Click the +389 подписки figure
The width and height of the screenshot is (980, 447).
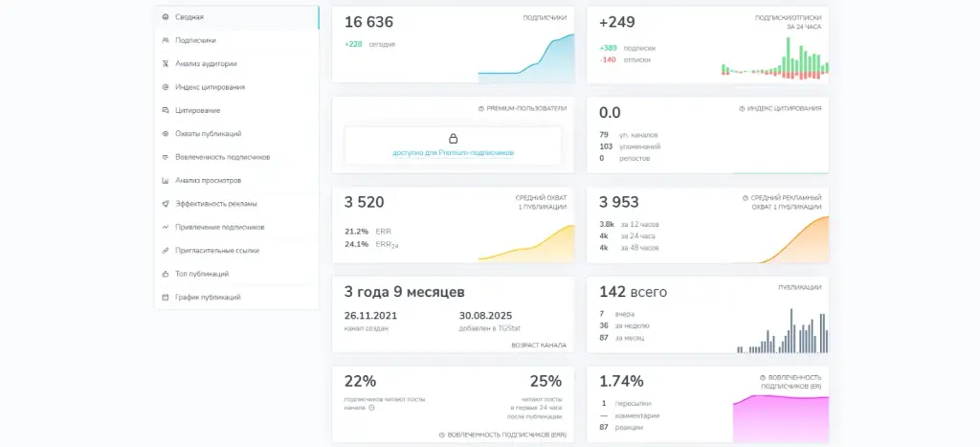coord(628,48)
